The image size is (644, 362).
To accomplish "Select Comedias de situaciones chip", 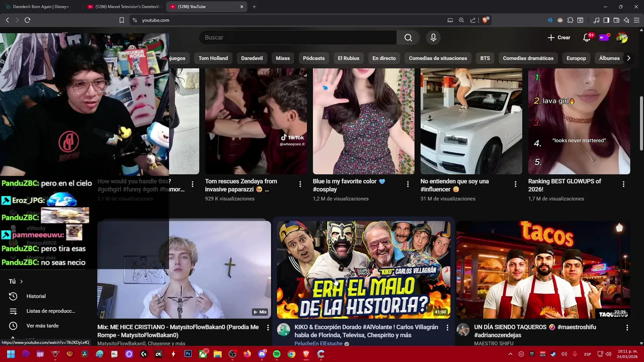I will click(438, 58).
